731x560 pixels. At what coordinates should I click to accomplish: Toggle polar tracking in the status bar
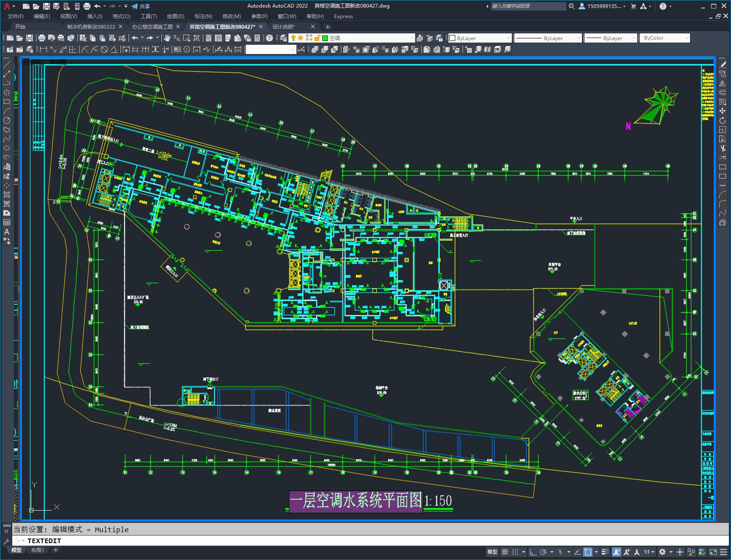pos(543,552)
